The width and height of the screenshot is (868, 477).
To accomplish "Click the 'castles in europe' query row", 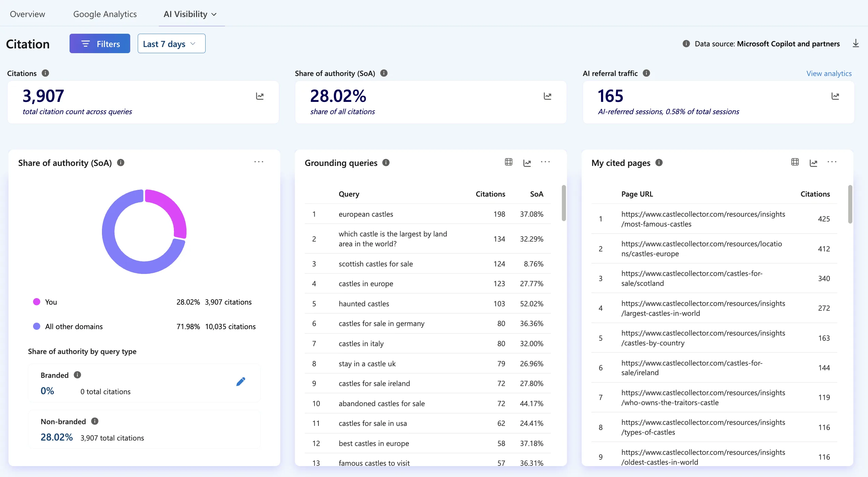I will [x=428, y=283].
